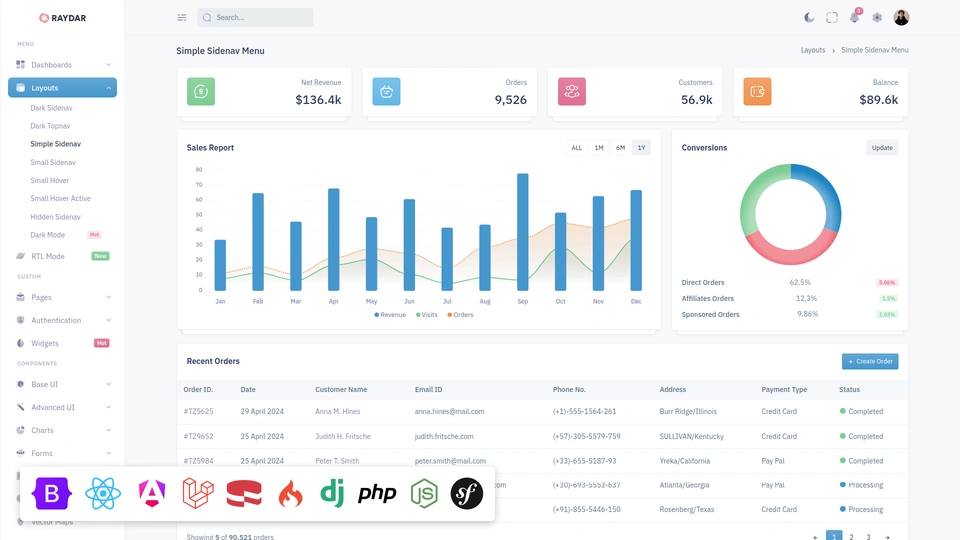Viewport: 960px width, 540px height.
Task: Open Small Hover Active layout item
Action: click(60, 199)
